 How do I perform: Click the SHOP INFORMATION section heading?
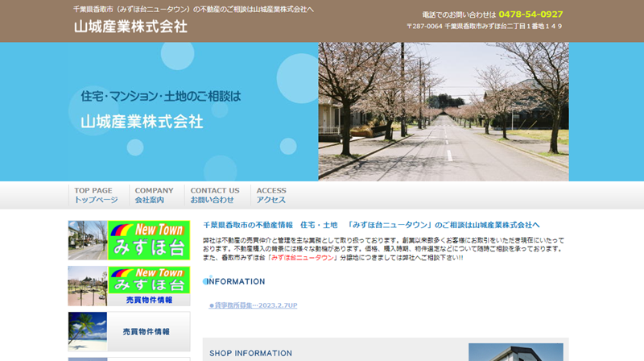point(250,353)
